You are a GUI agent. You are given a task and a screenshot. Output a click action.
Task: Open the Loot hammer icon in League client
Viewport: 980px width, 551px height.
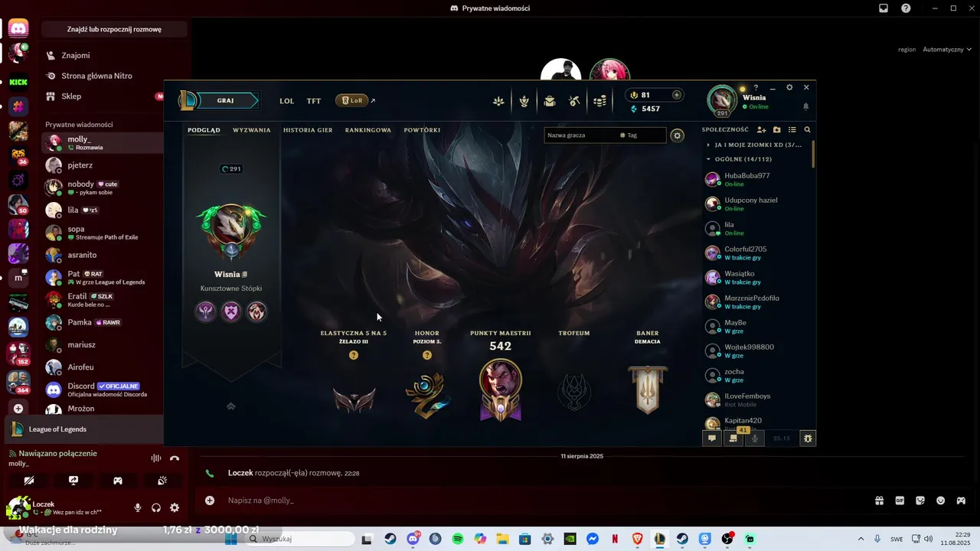[575, 101]
